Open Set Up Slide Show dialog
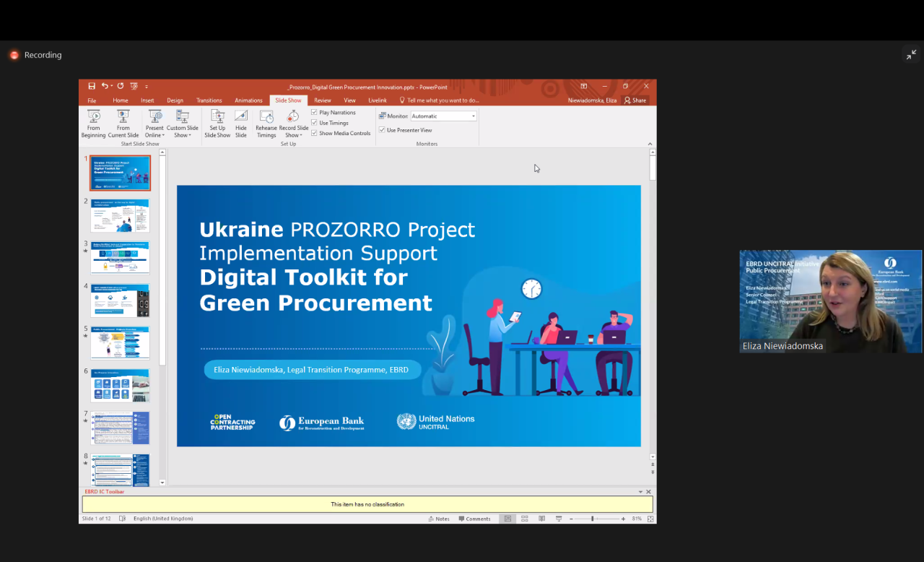The image size is (924, 562). coord(217,124)
